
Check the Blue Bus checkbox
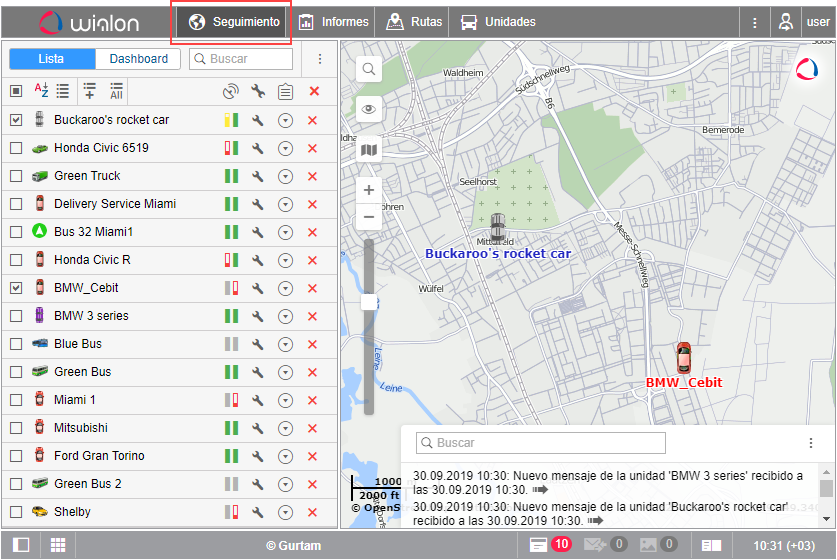(x=16, y=344)
